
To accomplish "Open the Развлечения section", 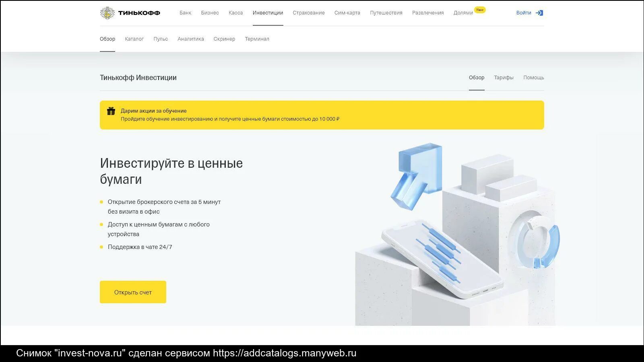I will pos(428,13).
